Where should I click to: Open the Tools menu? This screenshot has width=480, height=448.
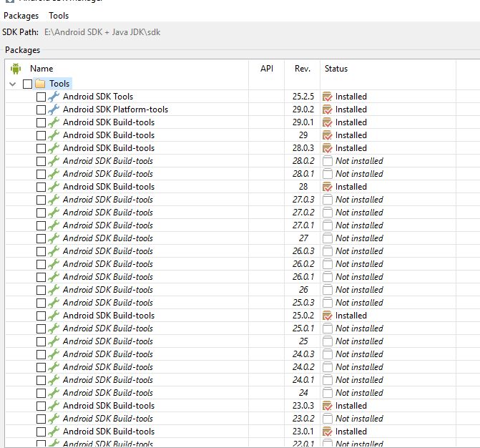coord(59,16)
